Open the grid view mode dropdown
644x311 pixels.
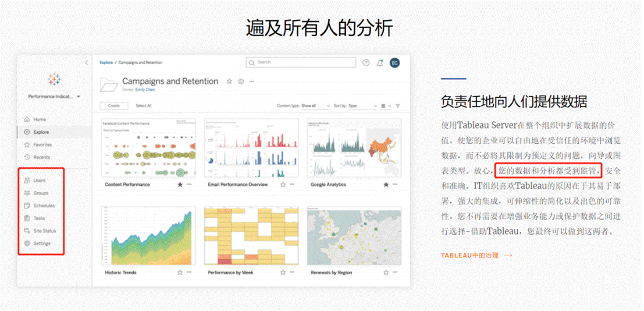386,106
